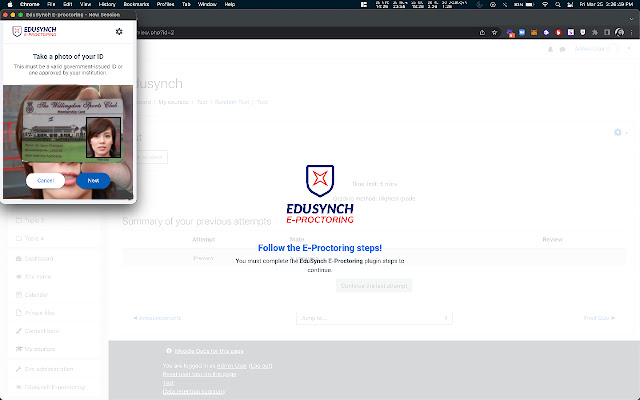Image resolution: width=640 pixels, height=400 pixels.
Task: Toggle Chrome side panel icon
Action: [607, 32]
